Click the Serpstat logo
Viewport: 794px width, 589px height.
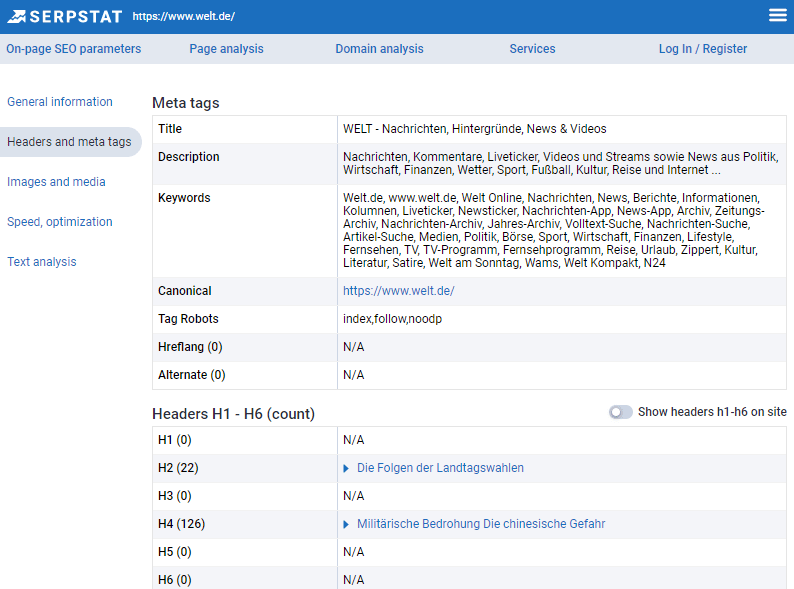(64, 17)
